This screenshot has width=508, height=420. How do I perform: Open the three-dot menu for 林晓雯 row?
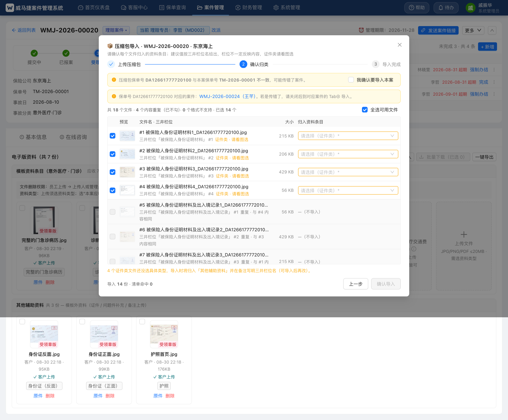click(494, 70)
